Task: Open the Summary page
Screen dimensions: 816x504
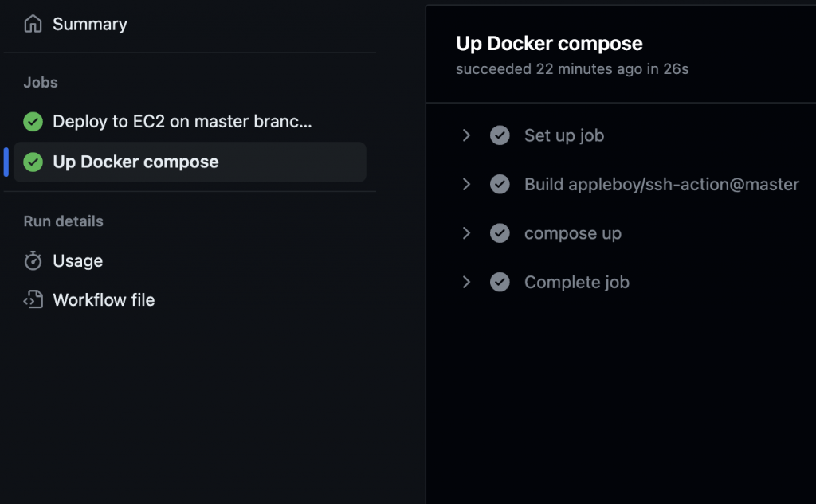Action: 89,25
